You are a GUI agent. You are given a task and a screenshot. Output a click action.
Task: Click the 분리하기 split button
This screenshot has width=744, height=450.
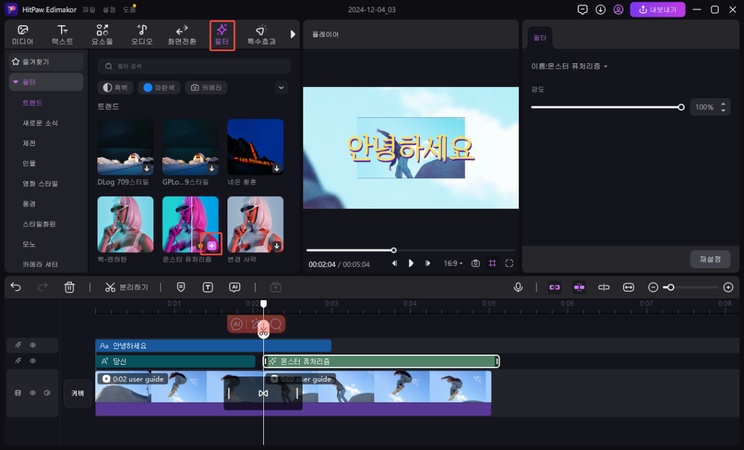click(x=127, y=287)
